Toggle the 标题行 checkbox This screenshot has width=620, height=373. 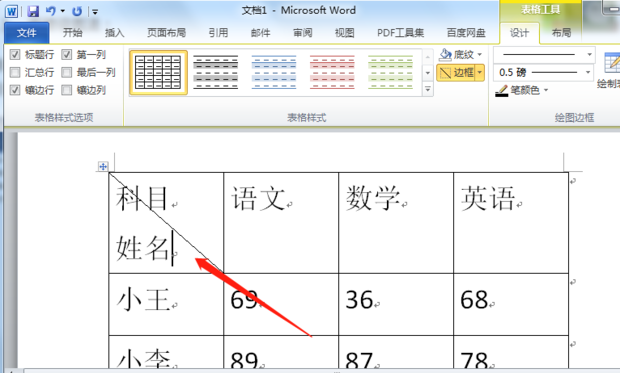15,54
